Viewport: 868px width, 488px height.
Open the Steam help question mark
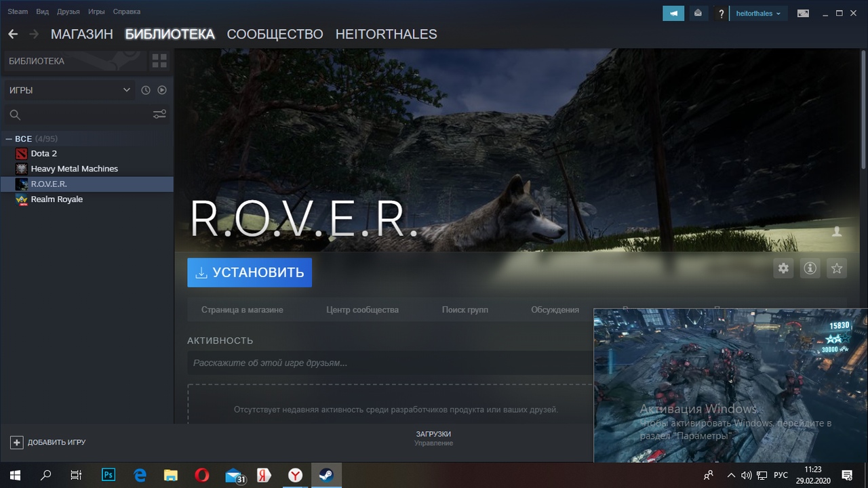pos(722,14)
